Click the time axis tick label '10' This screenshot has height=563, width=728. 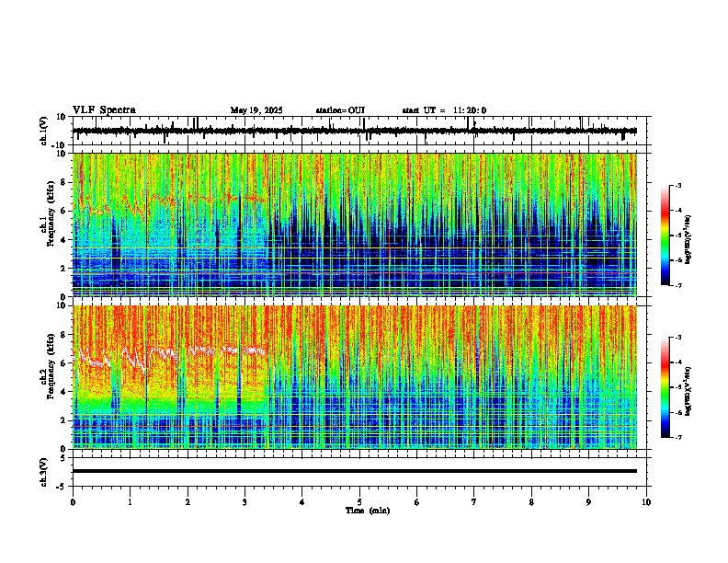pyautogui.click(x=646, y=502)
